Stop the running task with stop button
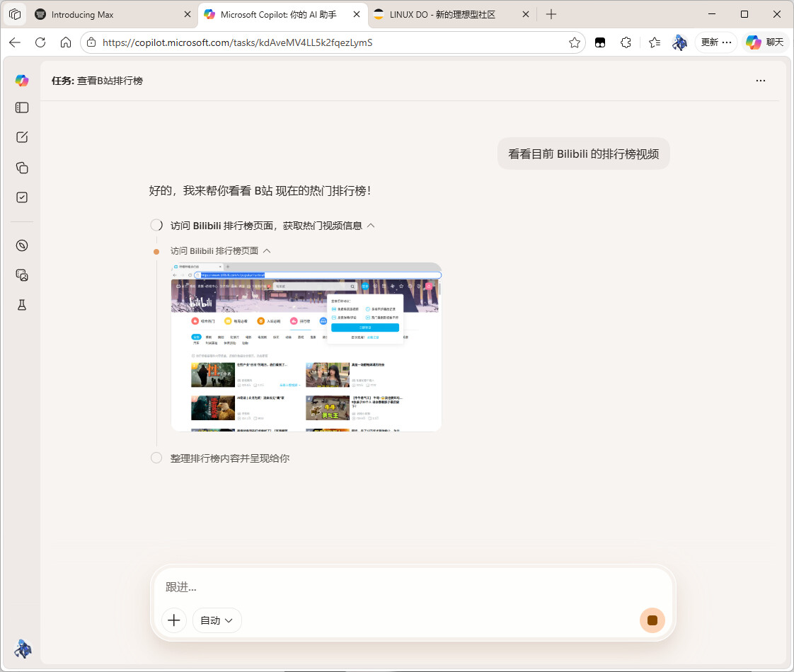The height and width of the screenshot is (672, 794). tap(652, 620)
